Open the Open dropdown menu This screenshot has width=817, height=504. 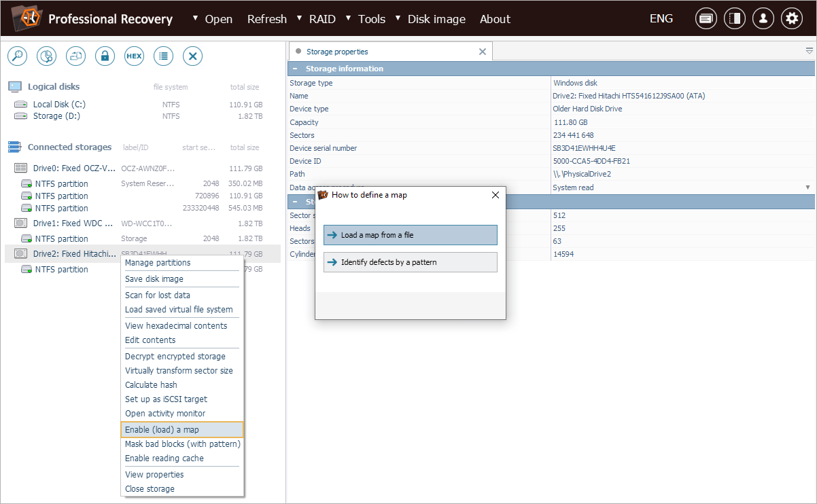pyautogui.click(x=212, y=19)
